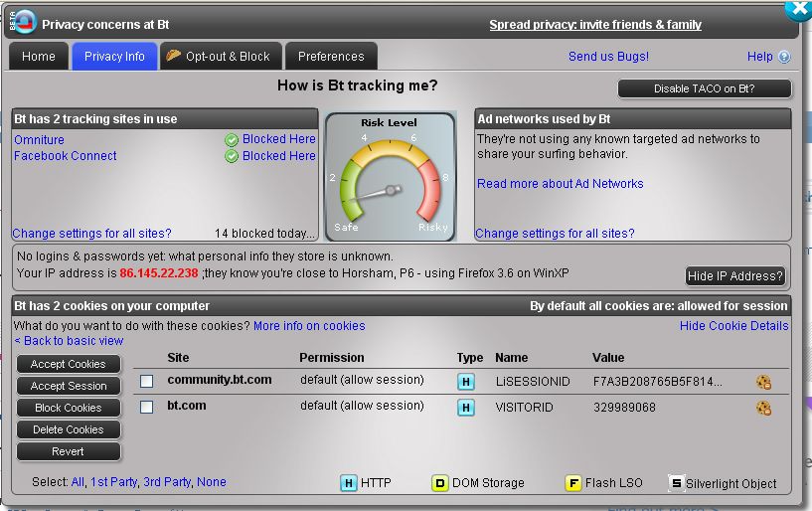Select All cookies link
Image resolution: width=812 pixels, height=511 pixels.
coord(78,482)
